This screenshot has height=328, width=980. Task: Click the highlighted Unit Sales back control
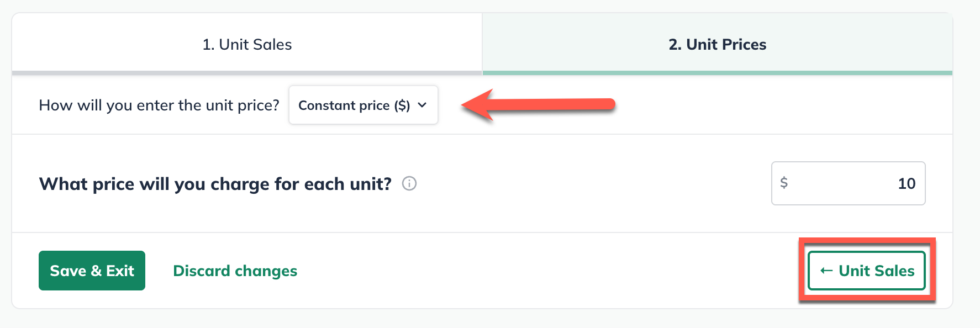(866, 271)
